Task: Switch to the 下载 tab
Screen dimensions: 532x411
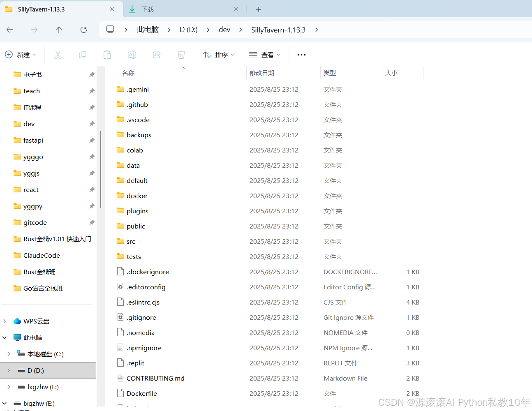Action: point(184,9)
